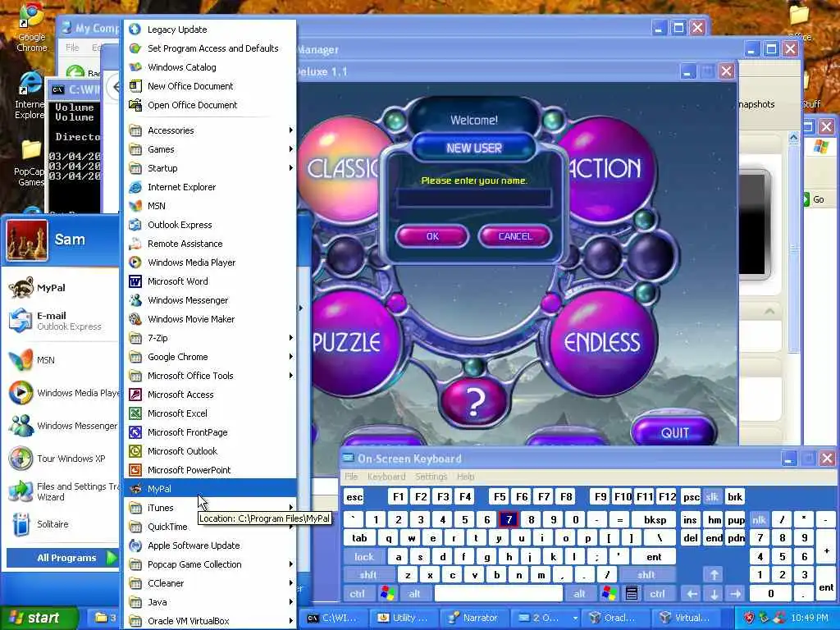The image size is (840, 630).
Task: Launch Microsoft PowerPoint
Action: click(x=210, y=470)
